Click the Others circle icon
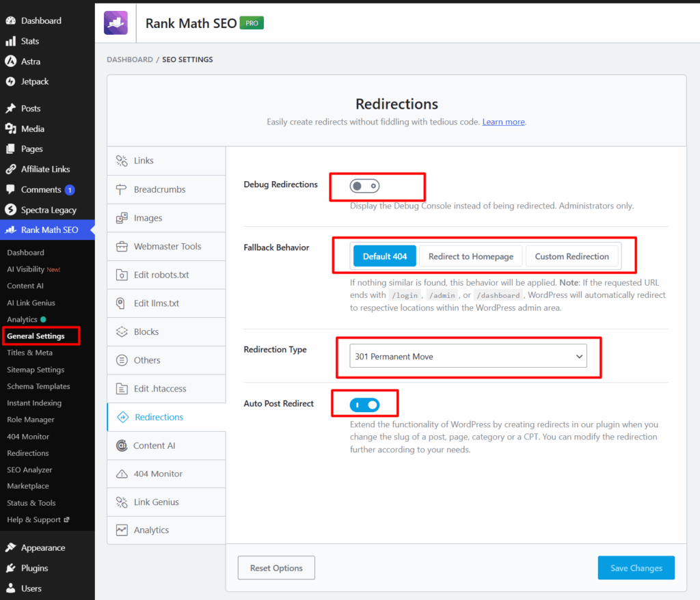 pos(122,360)
